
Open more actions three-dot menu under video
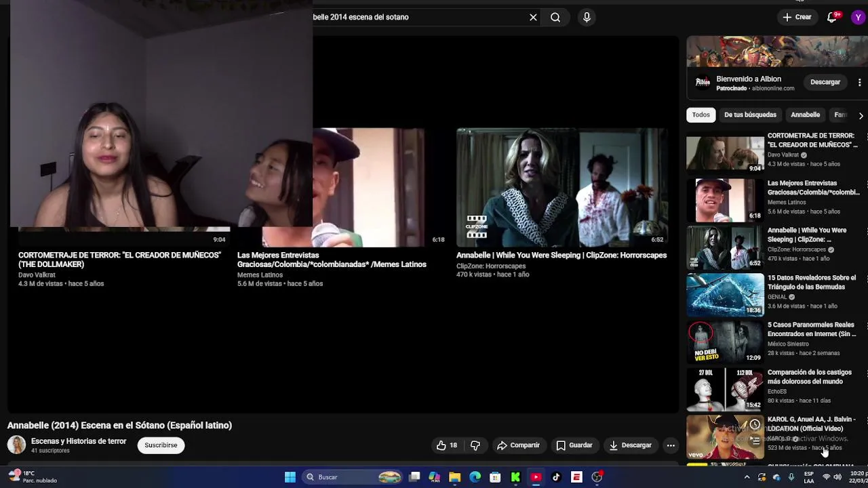(671, 445)
